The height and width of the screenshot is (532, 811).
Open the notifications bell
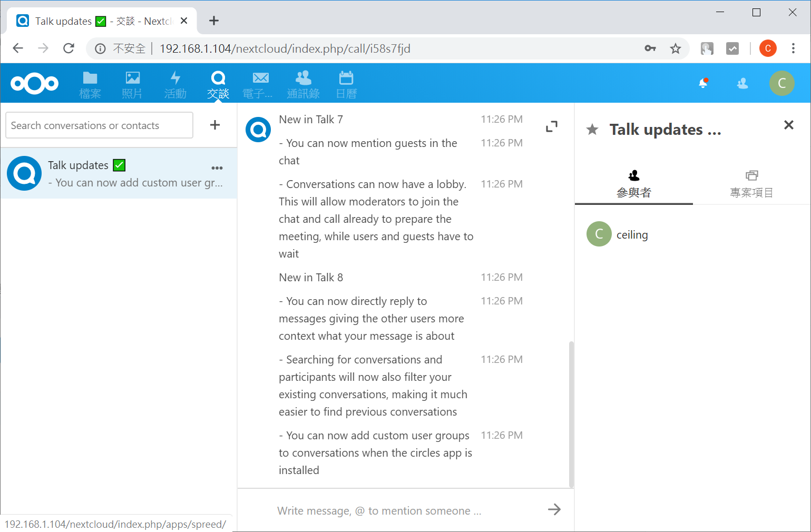pos(703,83)
